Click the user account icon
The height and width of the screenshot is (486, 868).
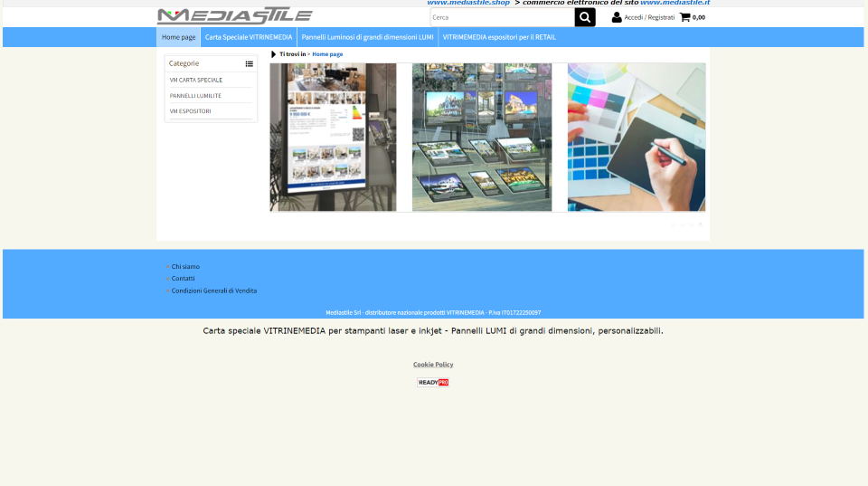point(616,17)
